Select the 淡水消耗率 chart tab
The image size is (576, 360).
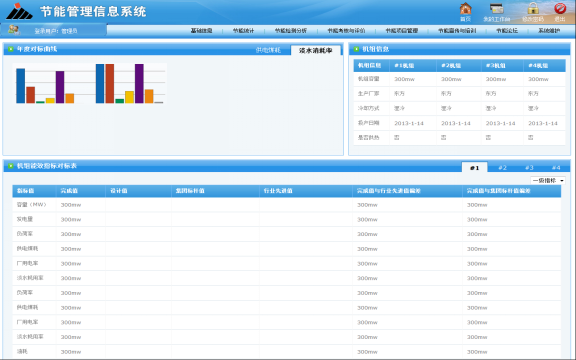click(316, 50)
